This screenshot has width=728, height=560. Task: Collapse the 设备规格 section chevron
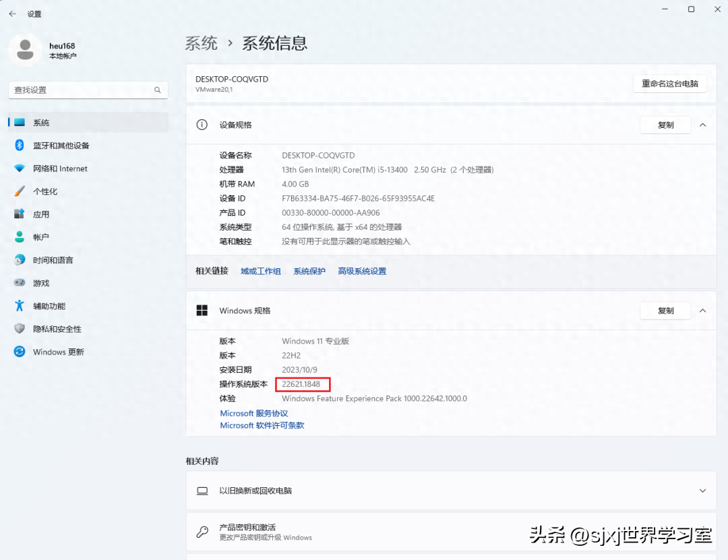coord(703,125)
